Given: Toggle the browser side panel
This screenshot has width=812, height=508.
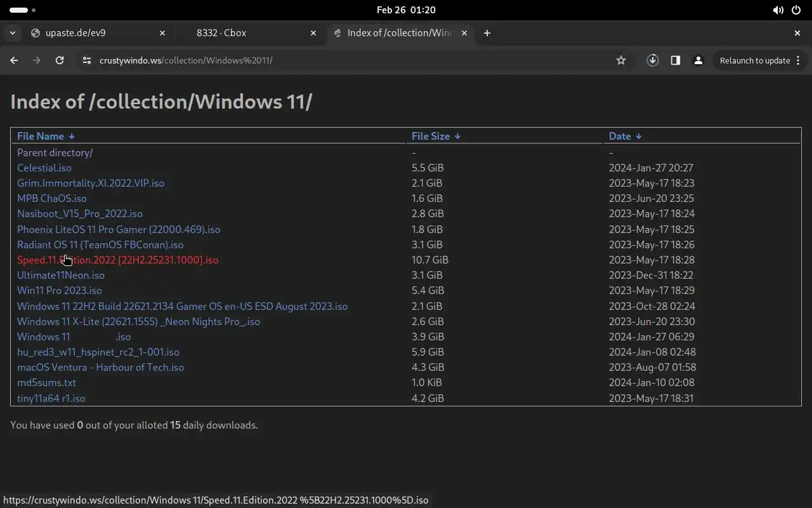Looking at the screenshot, I should point(675,60).
